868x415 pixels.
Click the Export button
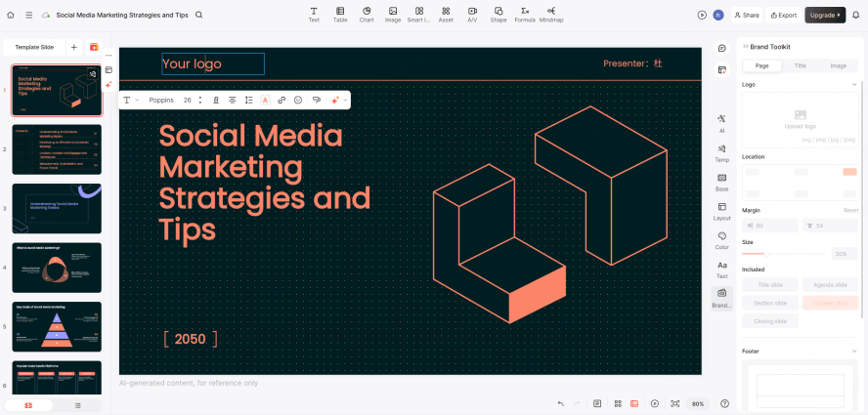point(782,15)
